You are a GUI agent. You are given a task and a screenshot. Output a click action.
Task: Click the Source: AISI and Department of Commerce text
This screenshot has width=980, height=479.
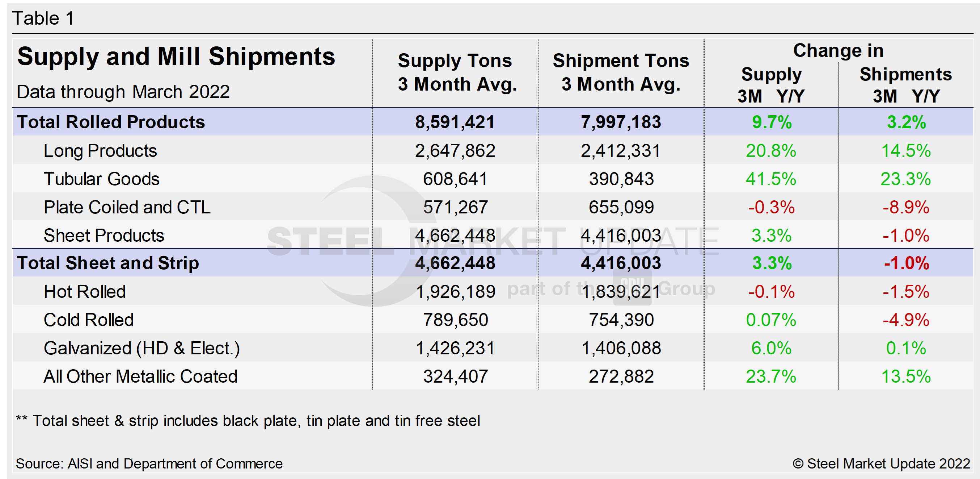(149, 463)
